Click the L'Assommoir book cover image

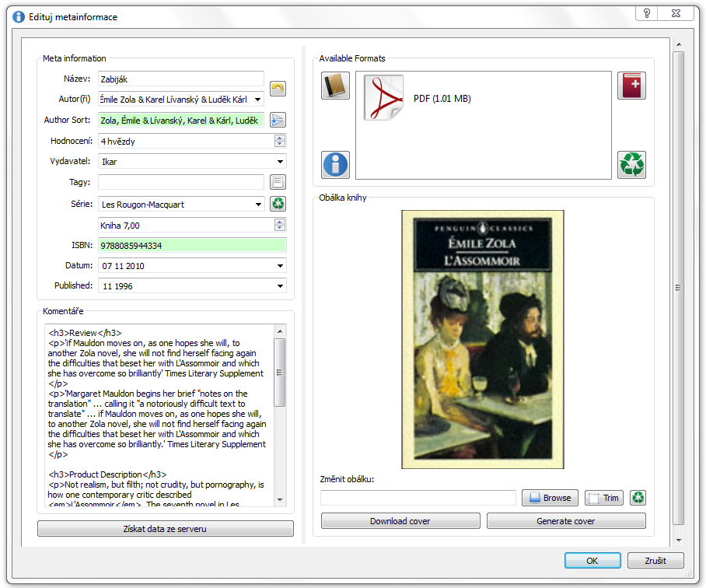coord(483,339)
